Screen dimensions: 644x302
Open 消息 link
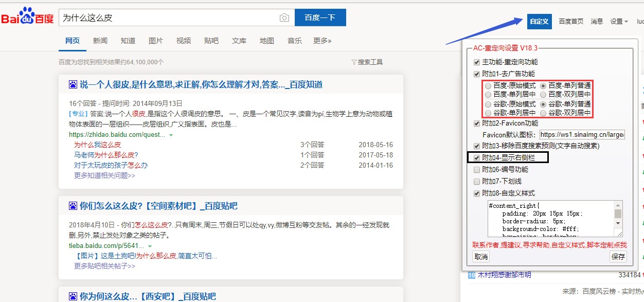[x=597, y=21]
